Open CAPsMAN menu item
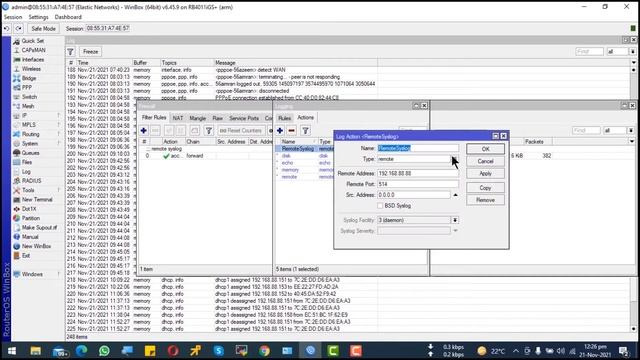 (x=33, y=50)
